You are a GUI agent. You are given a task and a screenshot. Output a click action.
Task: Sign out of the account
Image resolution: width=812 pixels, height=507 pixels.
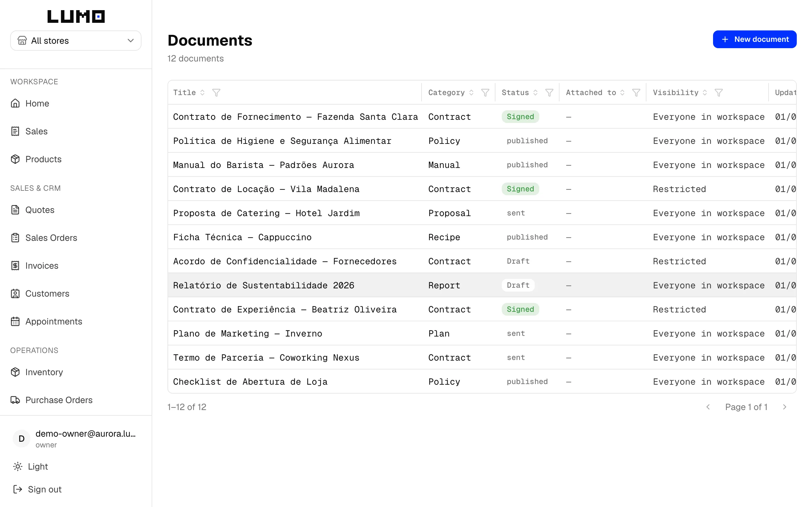click(x=37, y=489)
